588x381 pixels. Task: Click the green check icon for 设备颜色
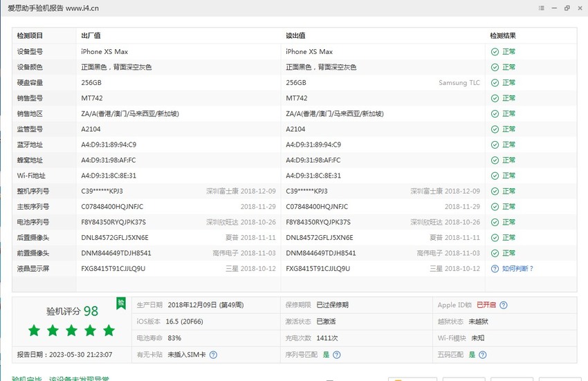tap(495, 67)
